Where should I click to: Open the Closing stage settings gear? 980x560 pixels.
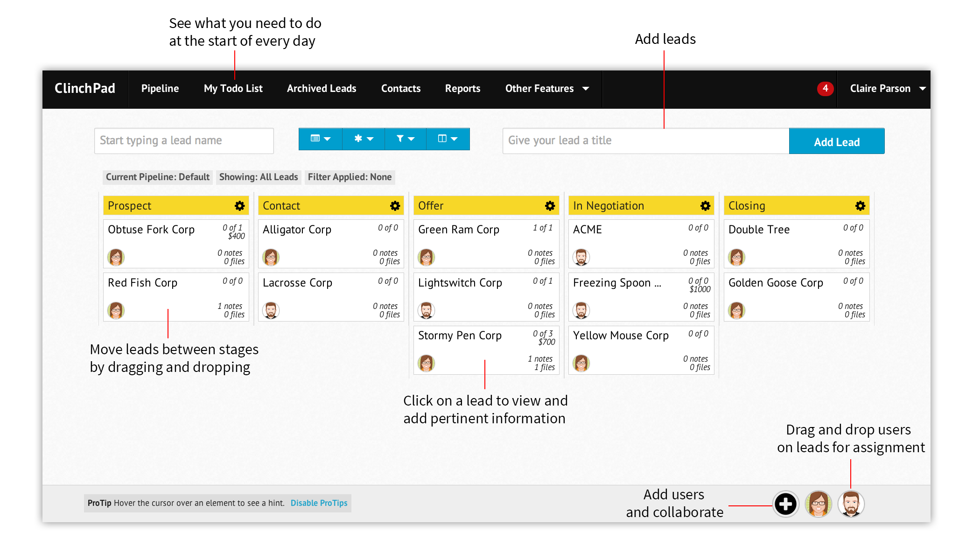[x=861, y=205]
